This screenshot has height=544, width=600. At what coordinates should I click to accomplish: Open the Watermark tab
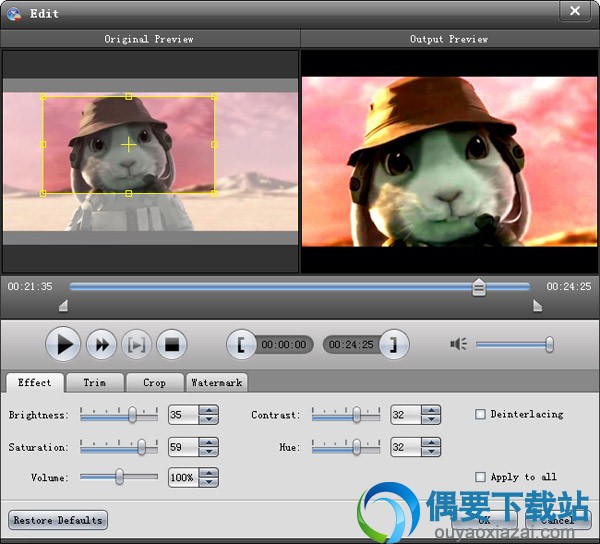pyautogui.click(x=217, y=382)
